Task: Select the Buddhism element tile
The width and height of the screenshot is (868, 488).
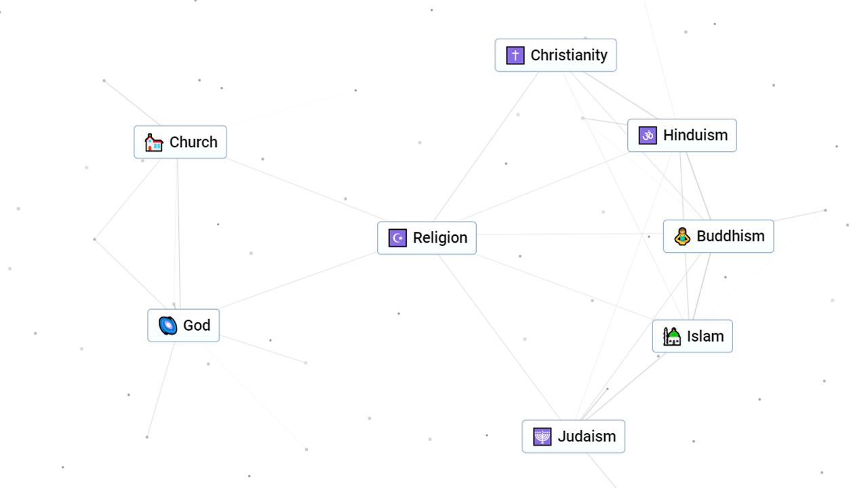Action: pos(718,236)
